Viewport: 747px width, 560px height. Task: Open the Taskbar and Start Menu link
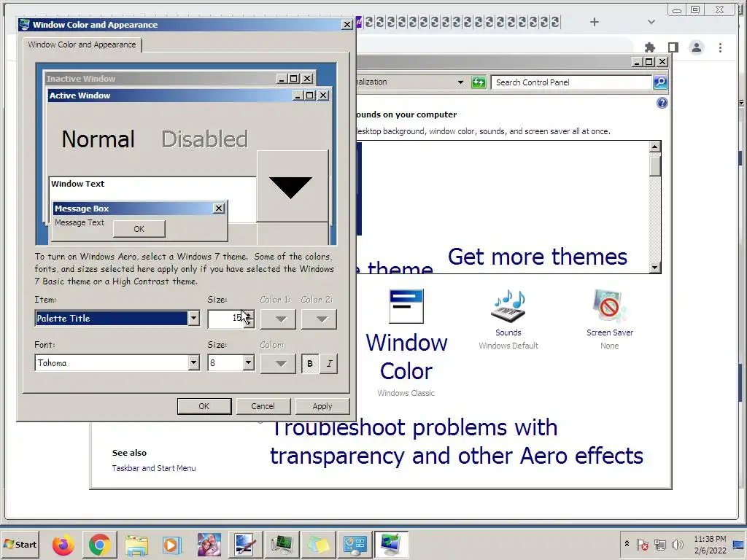154,468
